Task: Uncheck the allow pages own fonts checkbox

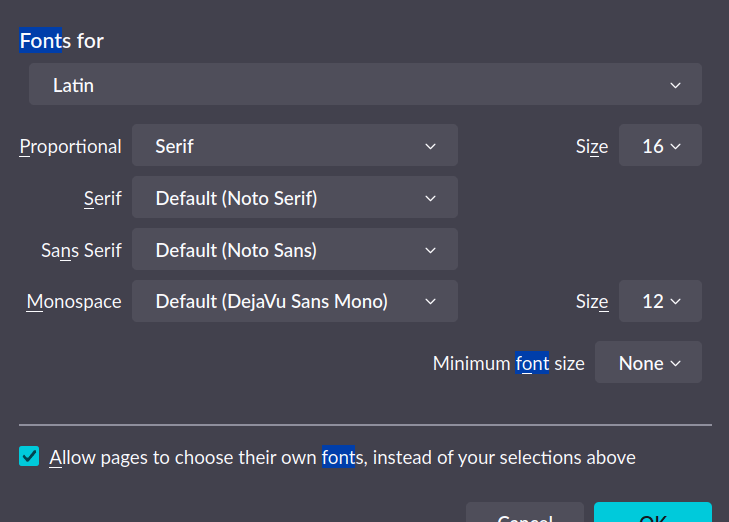Action: click(30, 457)
